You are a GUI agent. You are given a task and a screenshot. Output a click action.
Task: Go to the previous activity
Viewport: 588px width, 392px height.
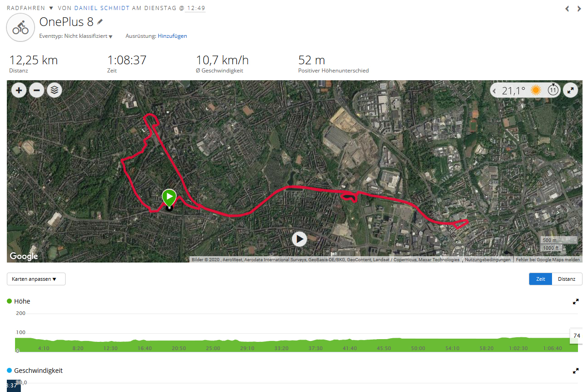click(x=567, y=9)
